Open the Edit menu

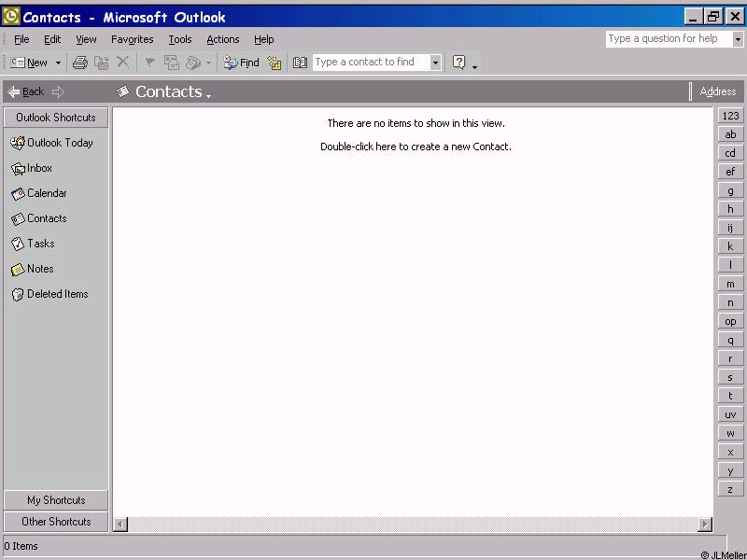coord(52,39)
